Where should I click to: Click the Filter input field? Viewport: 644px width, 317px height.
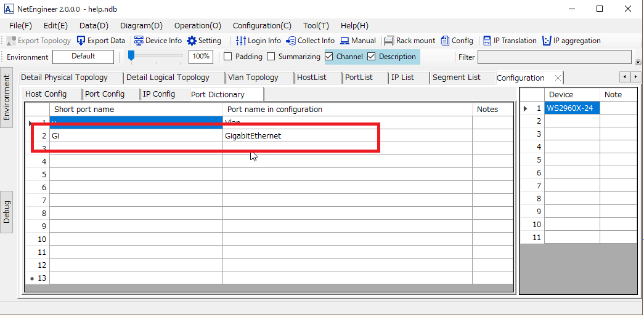pyautogui.click(x=554, y=57)
